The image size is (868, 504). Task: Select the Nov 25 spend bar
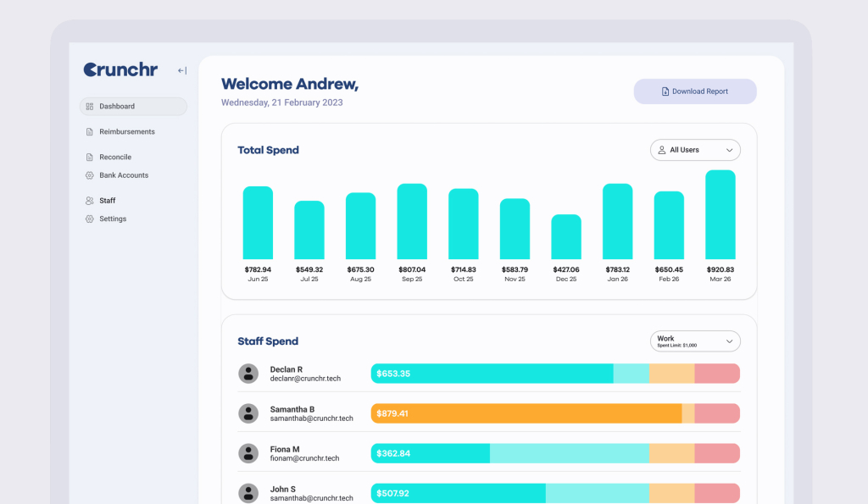(x=515, y=229)
